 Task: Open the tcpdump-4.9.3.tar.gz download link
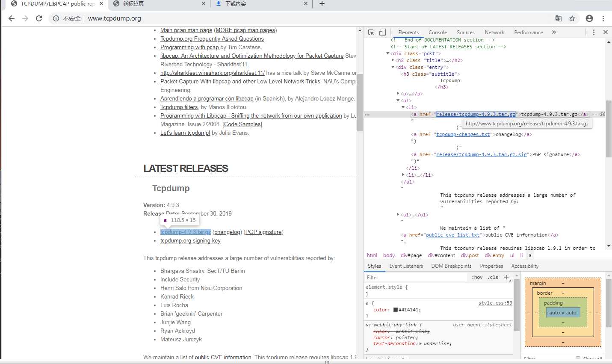click(186, 232)
